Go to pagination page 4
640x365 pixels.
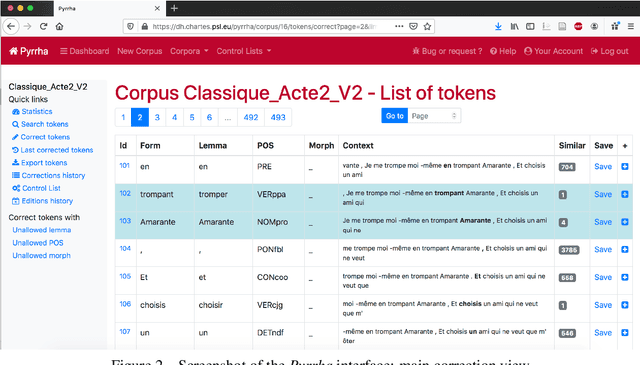coord(174,117)
